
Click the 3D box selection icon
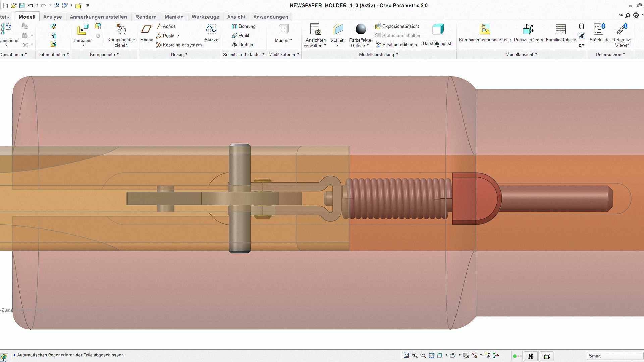[x=547, y=356]
